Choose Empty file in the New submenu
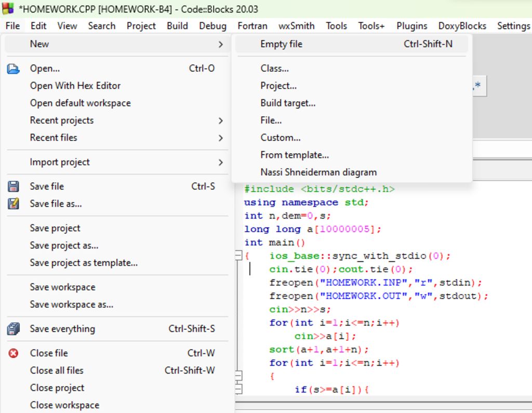This screenshot has width=532, height=413. (281, 44)
